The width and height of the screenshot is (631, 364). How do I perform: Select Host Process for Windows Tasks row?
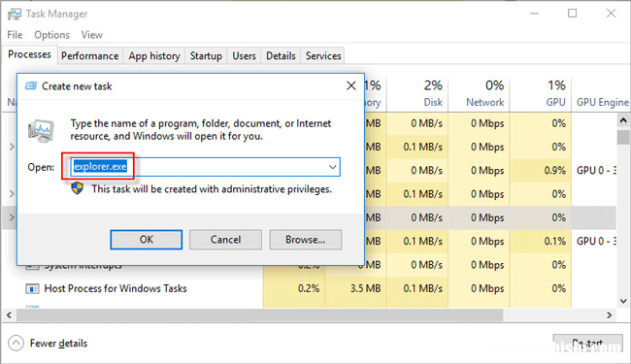[309, 288]
